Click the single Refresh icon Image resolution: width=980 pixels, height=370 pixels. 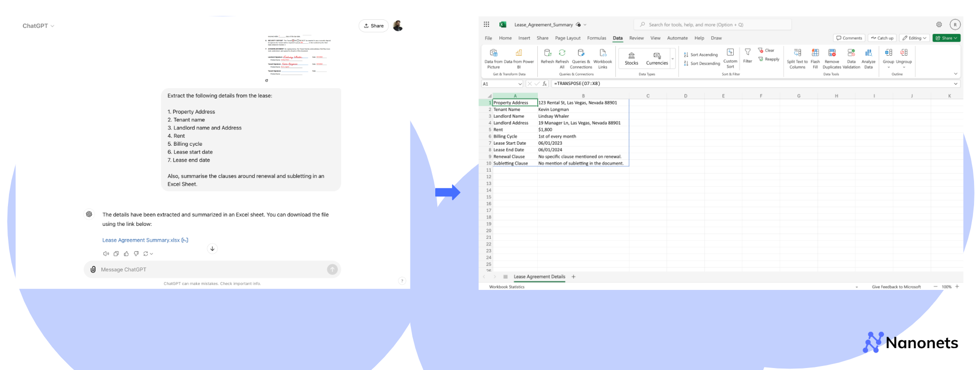coord(547,56)
